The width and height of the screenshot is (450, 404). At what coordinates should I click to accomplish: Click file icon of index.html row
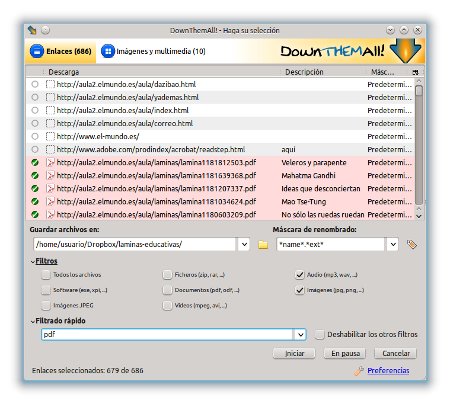50,110
